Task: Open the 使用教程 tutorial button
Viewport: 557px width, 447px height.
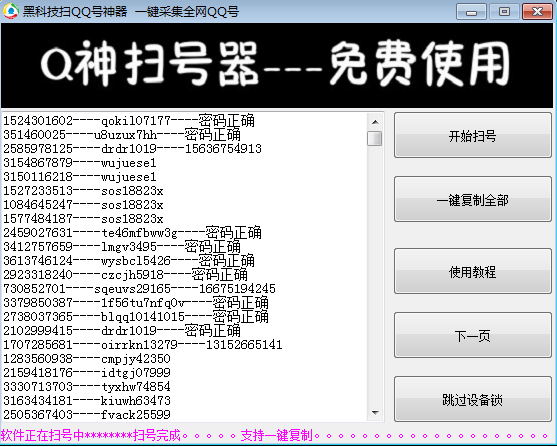Action: coord(472,271)
